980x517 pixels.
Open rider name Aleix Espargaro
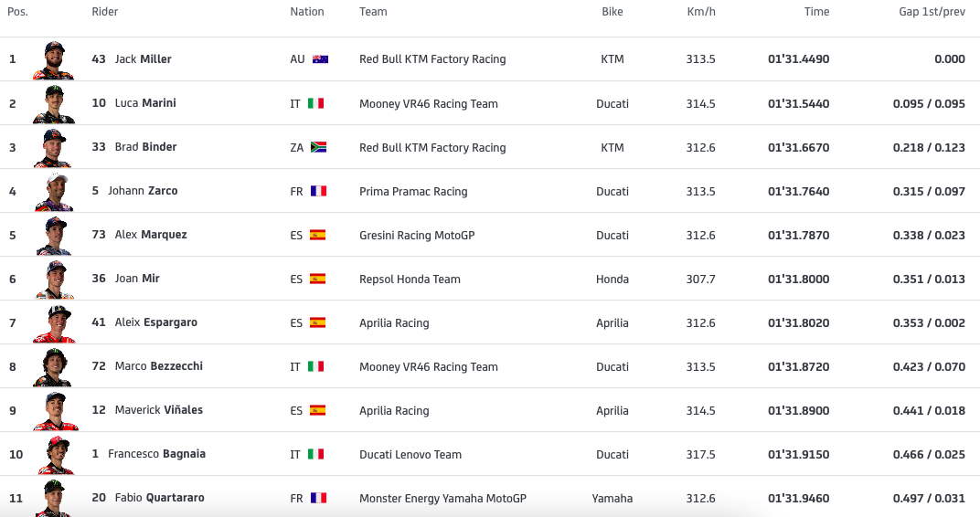[155, 322]
